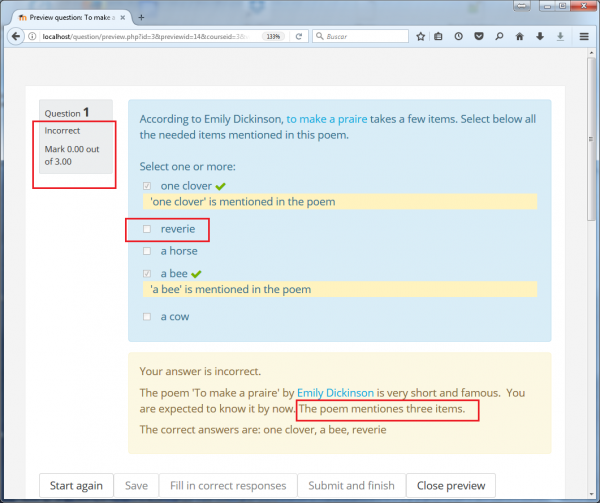
Task: Bookmark this page with the star icon
Action: pos(421,36)
